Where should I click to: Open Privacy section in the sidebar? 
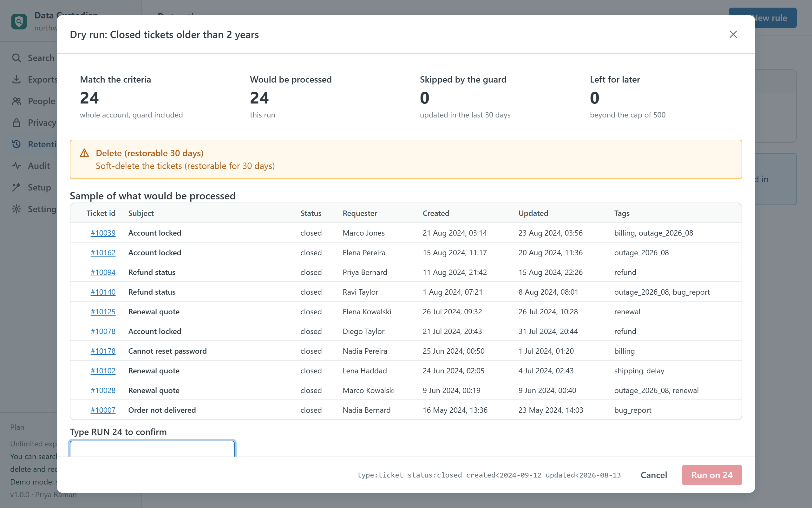click(42, 123)
